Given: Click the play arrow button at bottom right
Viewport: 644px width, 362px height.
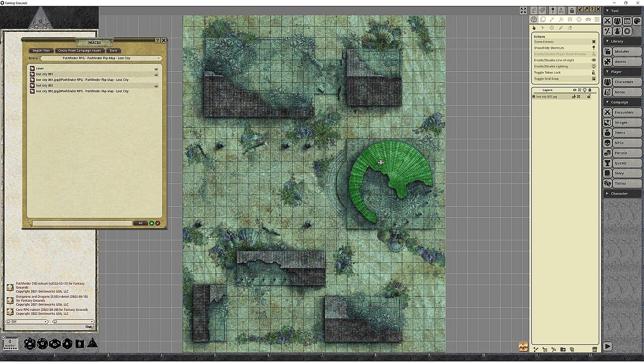Looking at the screenshot, I should click(607, 346).
